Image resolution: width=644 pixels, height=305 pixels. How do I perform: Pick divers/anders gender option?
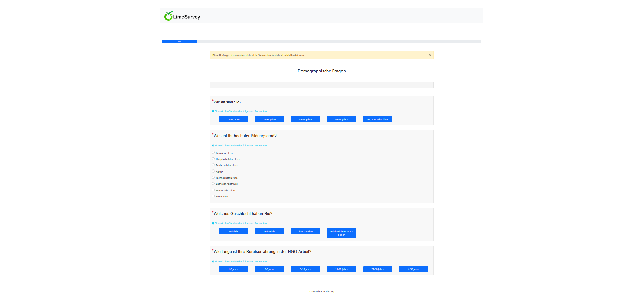(x=306, y=231)
